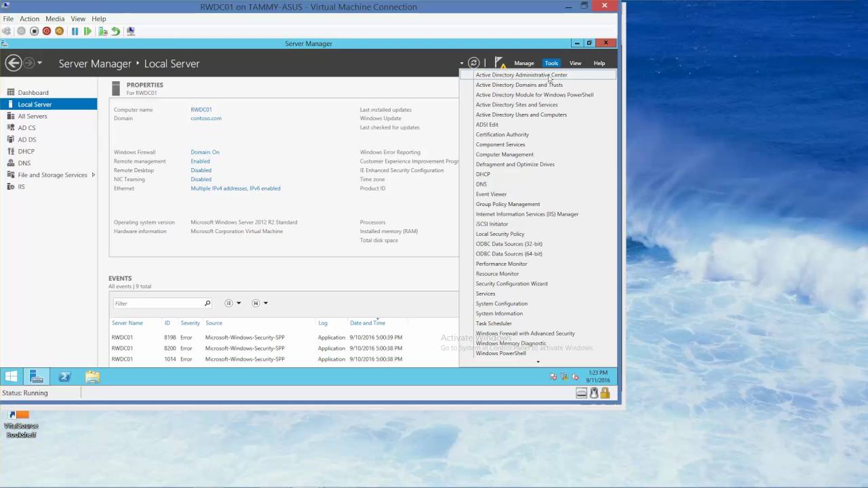Screen dimensions: 868x488
Task: Open the Media menu
Action: tap(55, 19)
